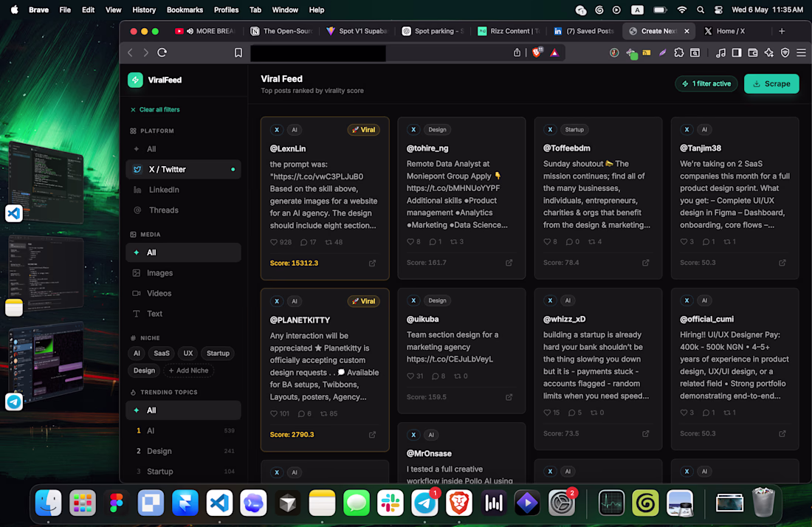This screenshot has height=527, width=812.
Task: Select Startup trending topic with 104 count
Action: (183, 472)
